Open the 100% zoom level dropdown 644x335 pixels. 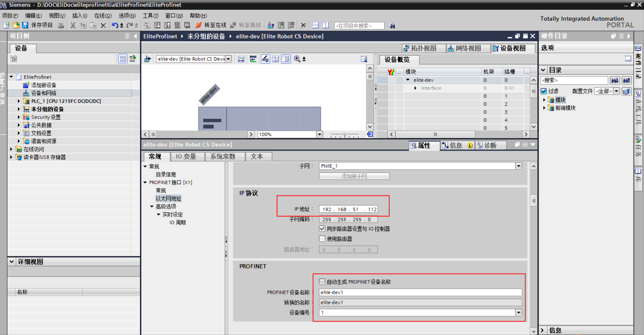(319, 134)
